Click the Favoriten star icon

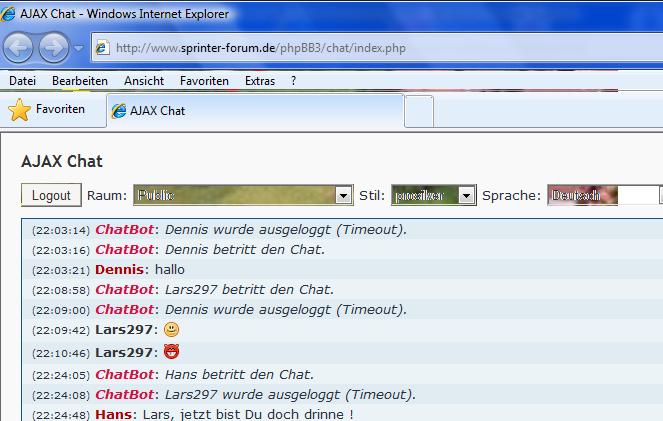(x=19, y=110)
